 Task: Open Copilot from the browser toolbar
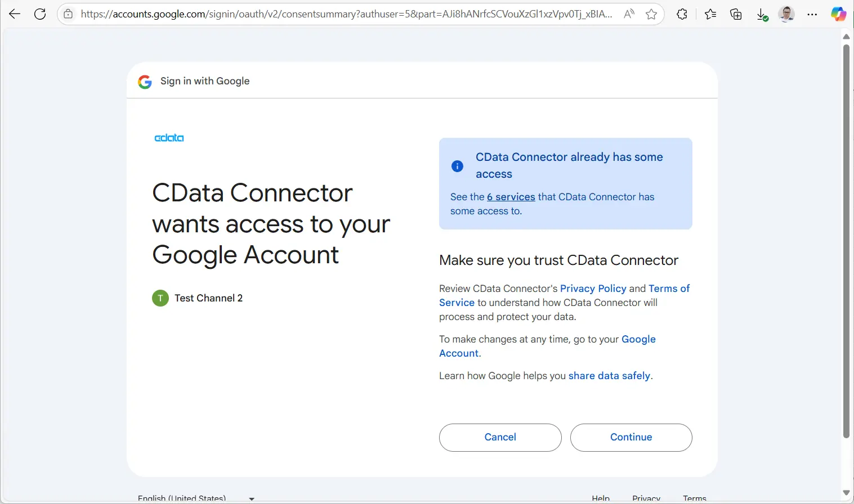[838, 13]
